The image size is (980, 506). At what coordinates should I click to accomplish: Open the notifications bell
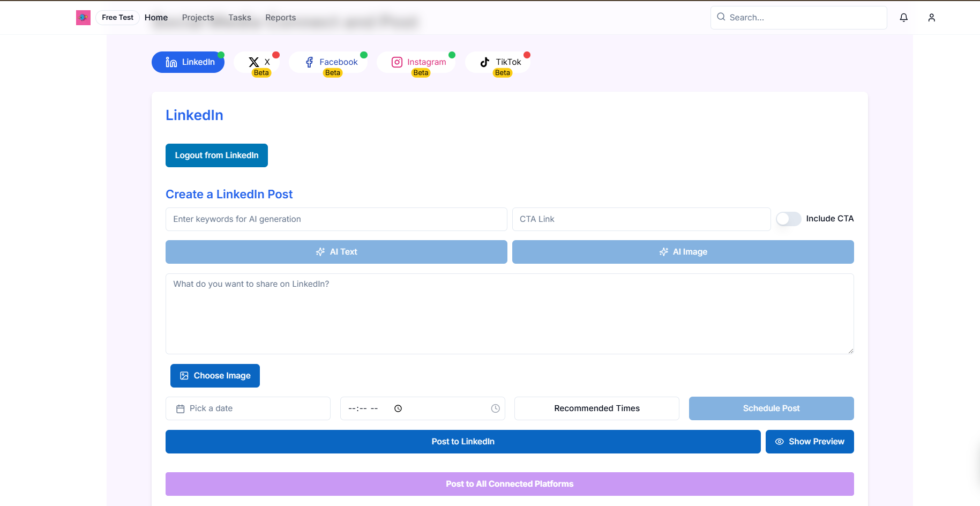(x=904, y=18)
